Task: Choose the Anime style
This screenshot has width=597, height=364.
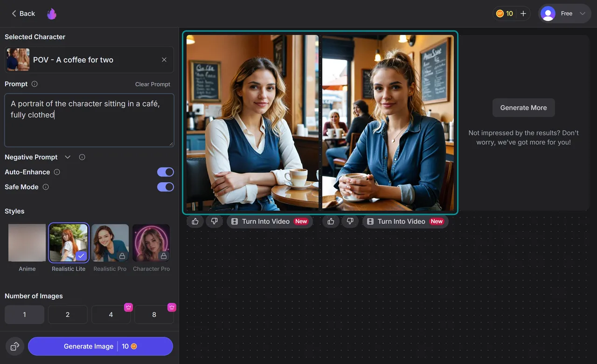Action: pos(27,243)
